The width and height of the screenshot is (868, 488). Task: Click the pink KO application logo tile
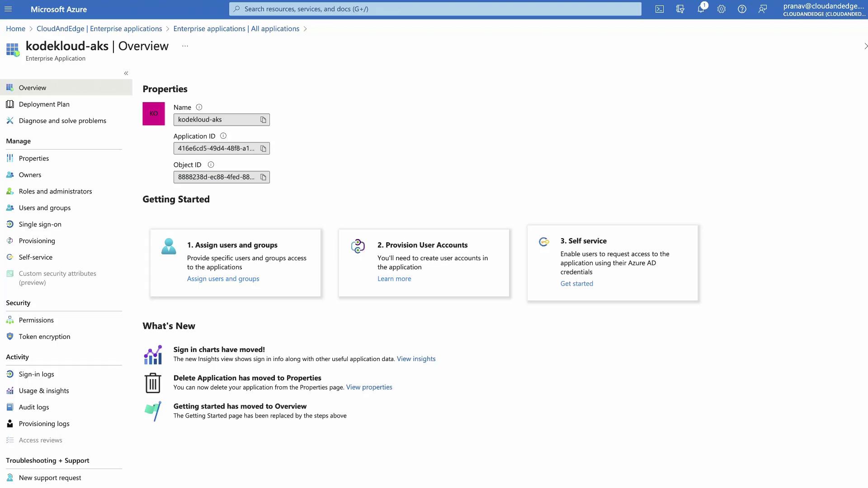[x=154, y=113]
